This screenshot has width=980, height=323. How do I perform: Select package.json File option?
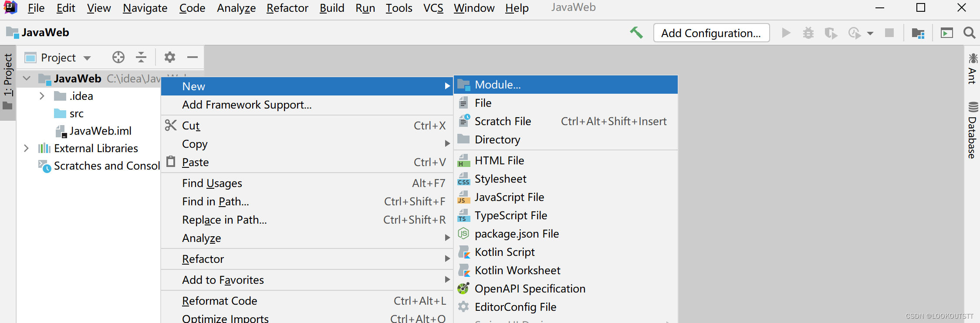pyautogui.click(x=566, y=234)
